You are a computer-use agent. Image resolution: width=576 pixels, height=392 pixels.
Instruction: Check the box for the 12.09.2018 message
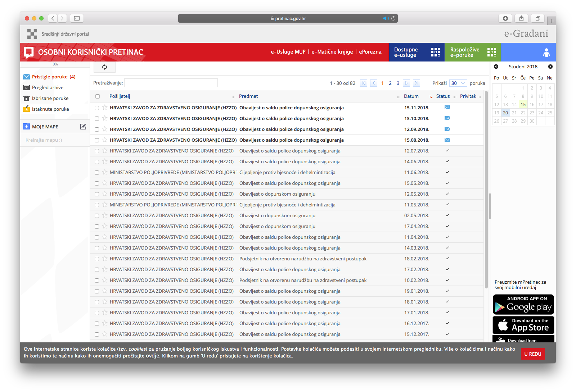tap(97, 129)
